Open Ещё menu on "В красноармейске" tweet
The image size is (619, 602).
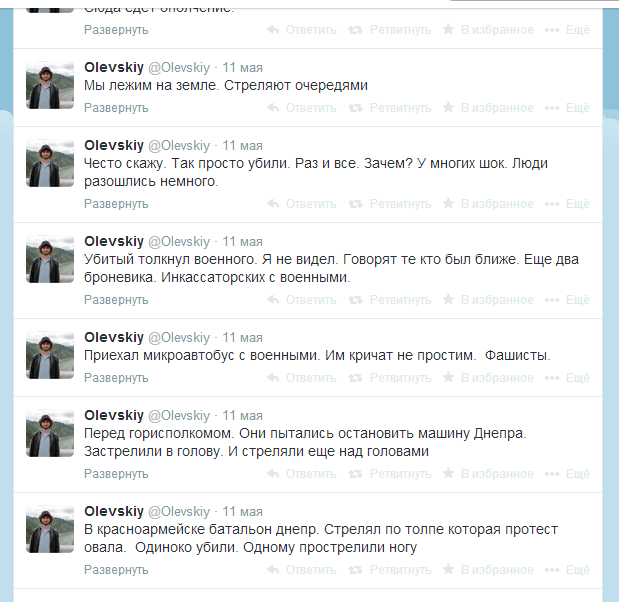567,570
